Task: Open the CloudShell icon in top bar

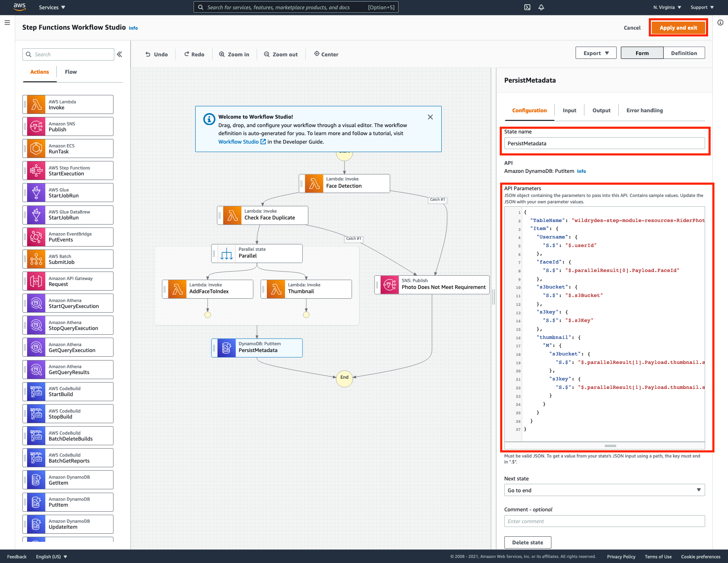Action: pyautogui.click(x=527, y=7)
